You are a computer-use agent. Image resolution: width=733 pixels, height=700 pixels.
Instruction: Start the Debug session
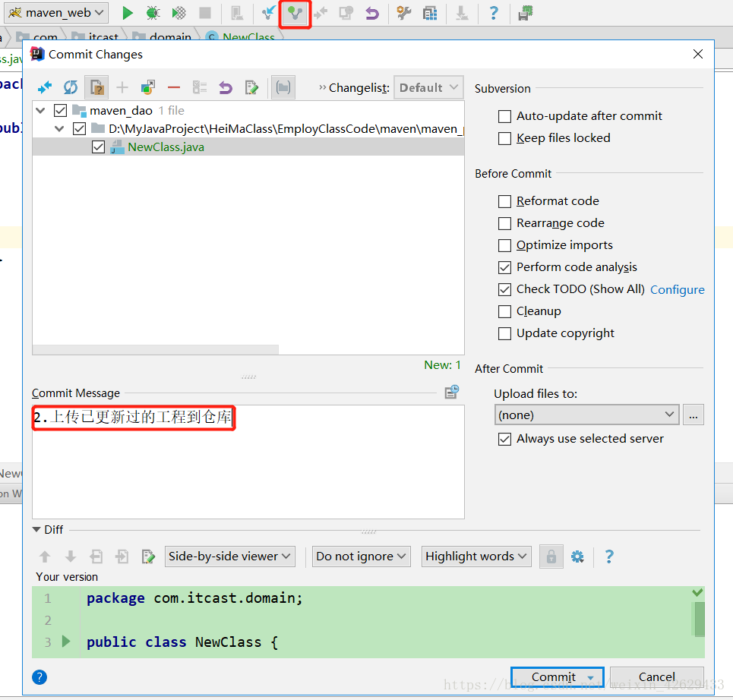[x=151, y=13]
